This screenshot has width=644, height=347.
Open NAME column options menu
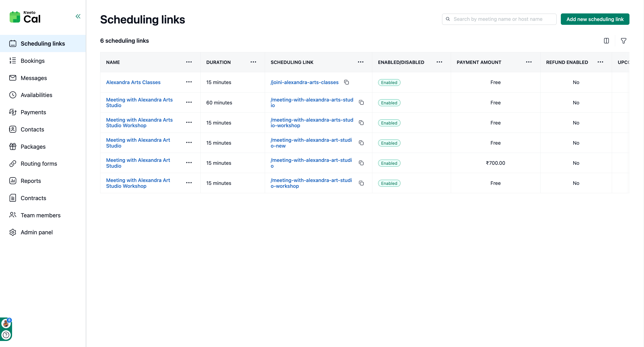coord(189,62)
